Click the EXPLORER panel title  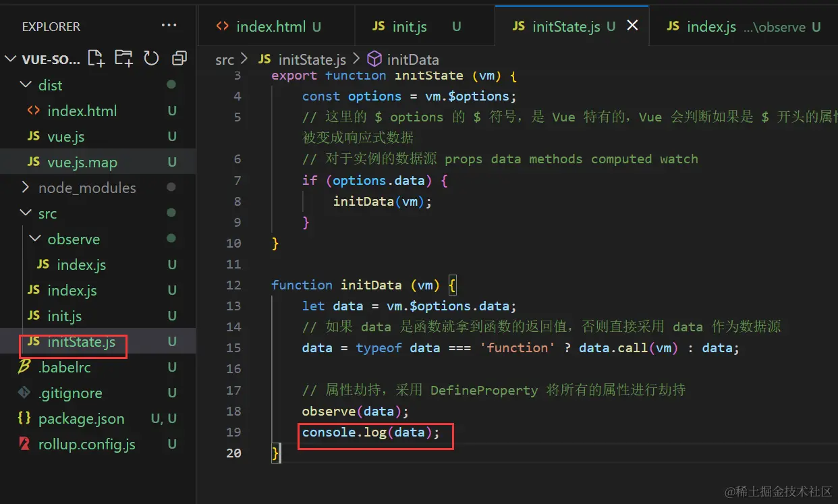coord(51,26)
